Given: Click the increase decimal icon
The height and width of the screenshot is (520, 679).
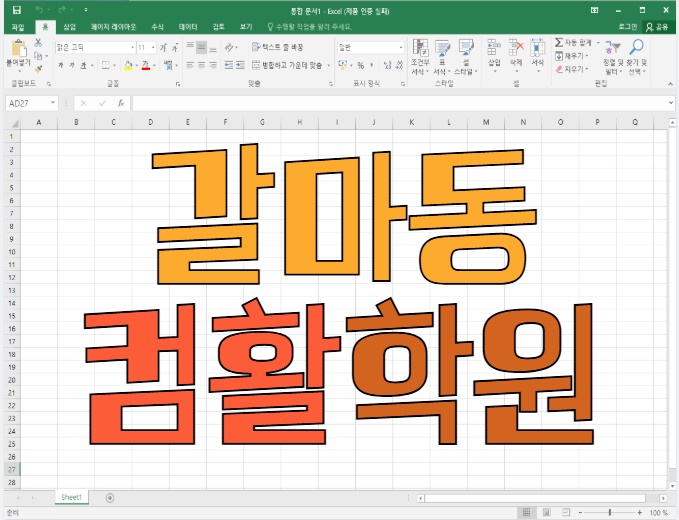Looking at the screenshot, I should [x=387, y=65].
